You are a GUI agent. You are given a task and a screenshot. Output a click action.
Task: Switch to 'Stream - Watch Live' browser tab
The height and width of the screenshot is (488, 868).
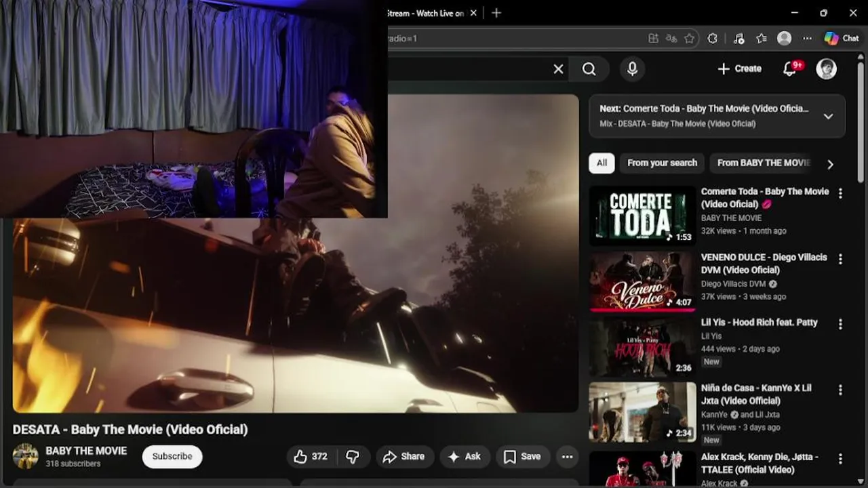point(426,13)
